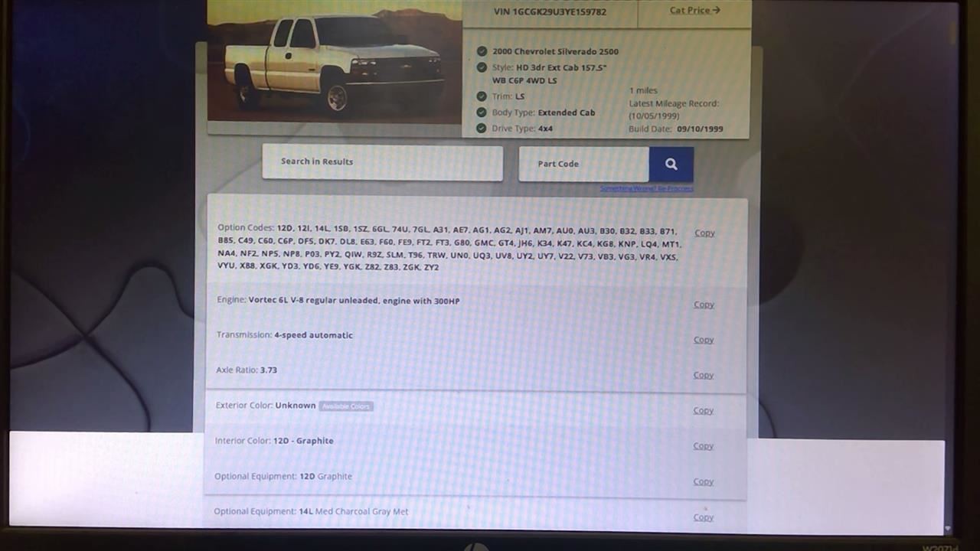
Task: Copy the 14L Med Charcoal Gray Met row
Action: [704, 517]
